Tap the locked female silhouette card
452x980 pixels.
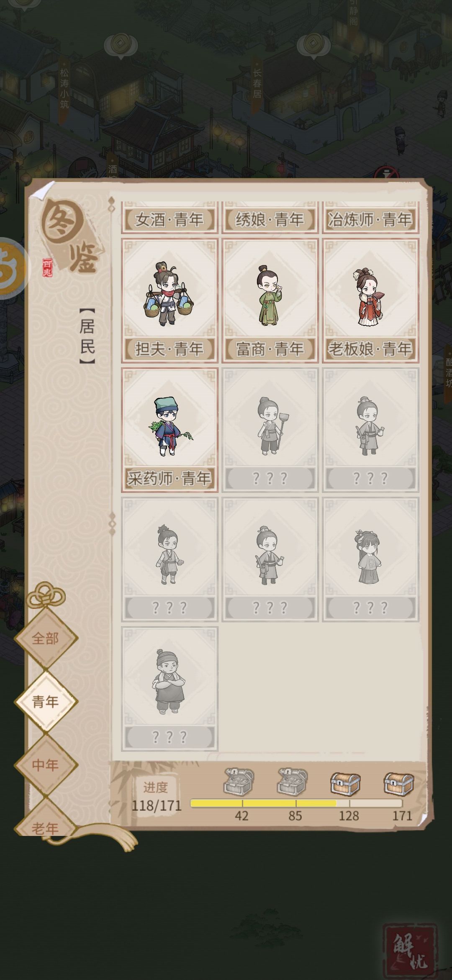370,560
